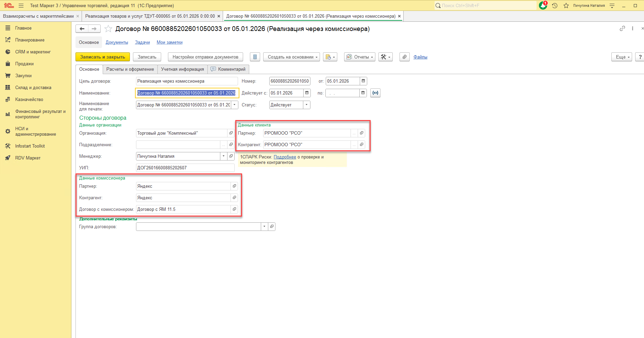Expand the Статус dropdown arrow
The image size is (644, 338).
[307, 105]
